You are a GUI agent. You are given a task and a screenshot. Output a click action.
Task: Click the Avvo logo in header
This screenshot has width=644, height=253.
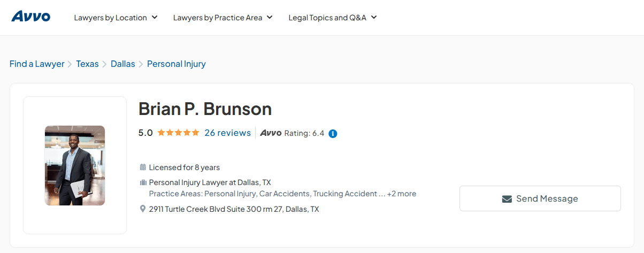click(31, 17)
